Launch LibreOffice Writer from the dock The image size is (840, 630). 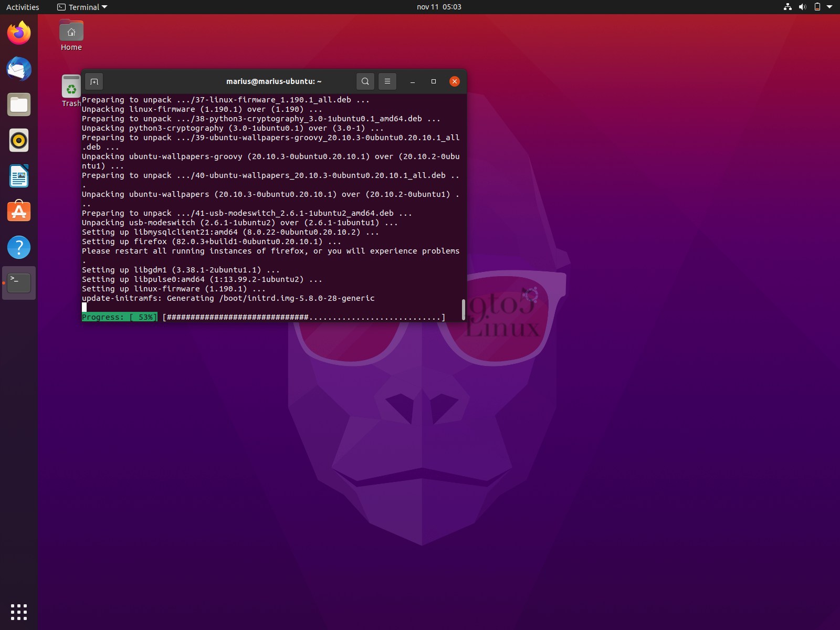[x=18, y=176]
